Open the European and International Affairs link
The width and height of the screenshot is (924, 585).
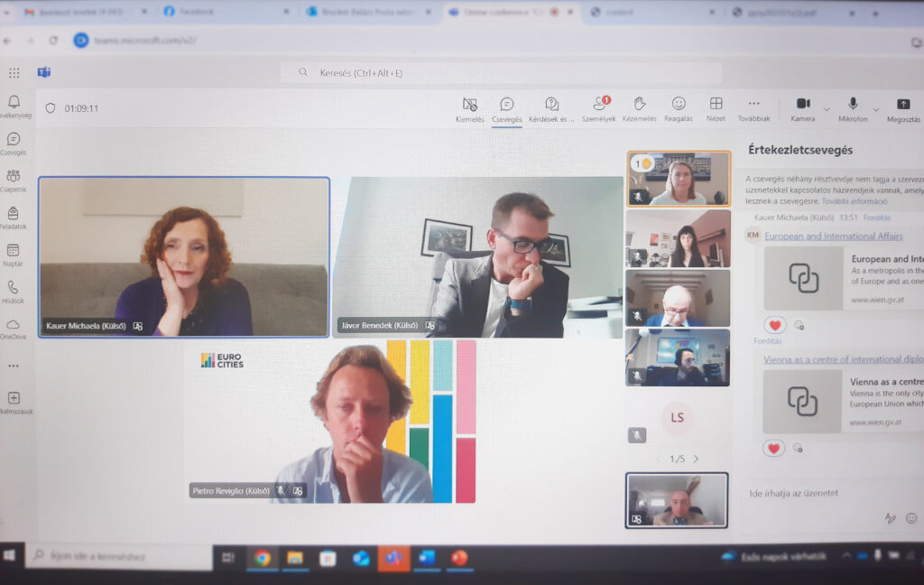tap(833, 236)
